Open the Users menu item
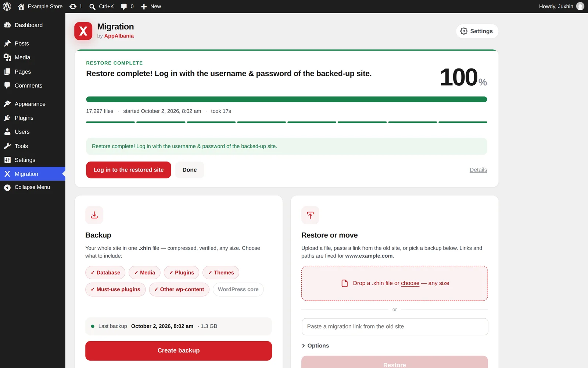The width and height of the screenshot is (588, 368). [33, 132]
